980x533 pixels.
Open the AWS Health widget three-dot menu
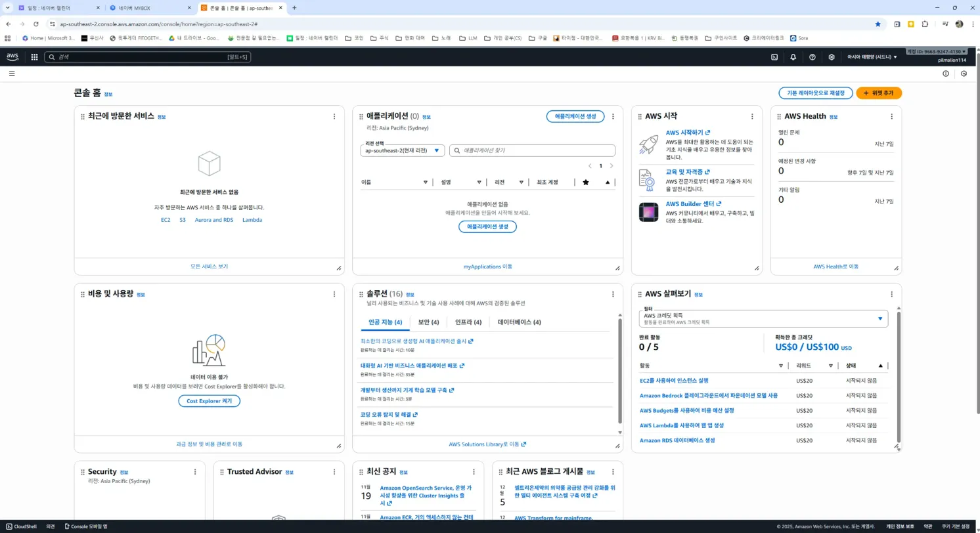point(891,116)
